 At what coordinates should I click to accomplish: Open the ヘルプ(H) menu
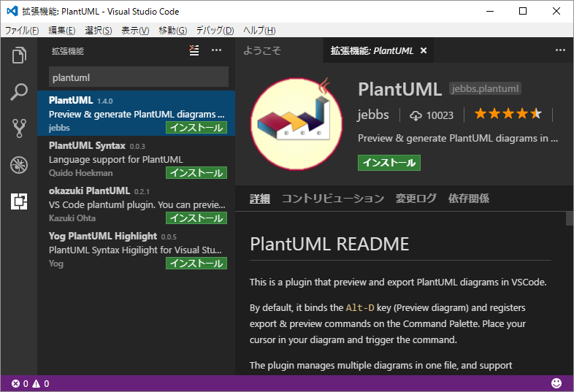pos(259,31)
